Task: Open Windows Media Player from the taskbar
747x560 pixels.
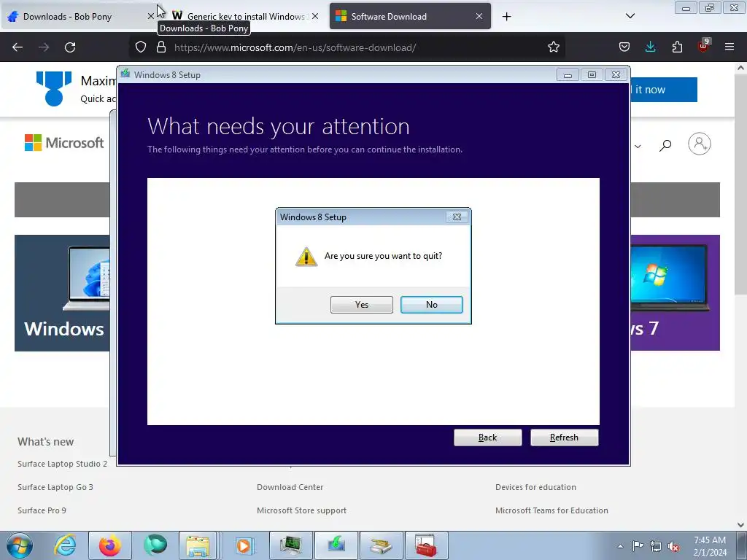Action: pyautogui.click(x=244, y=545)
